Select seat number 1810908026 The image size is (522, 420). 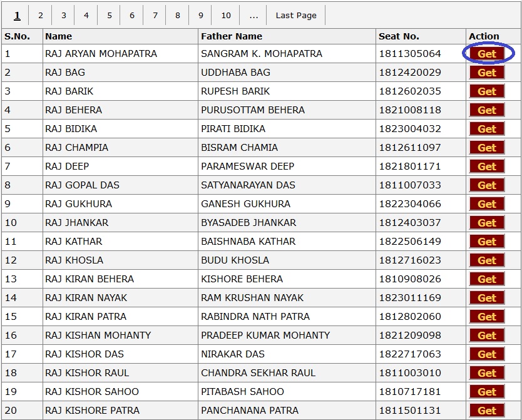click(410, 279)
